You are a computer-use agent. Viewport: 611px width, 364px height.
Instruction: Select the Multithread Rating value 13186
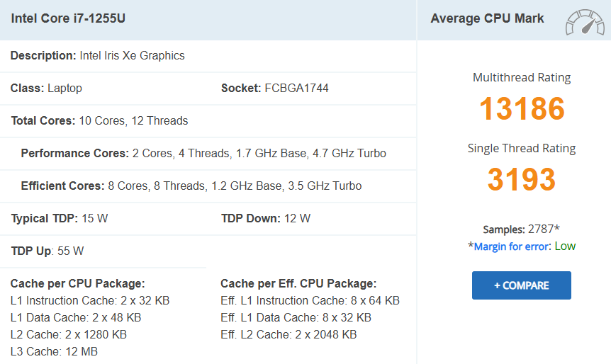522,108
